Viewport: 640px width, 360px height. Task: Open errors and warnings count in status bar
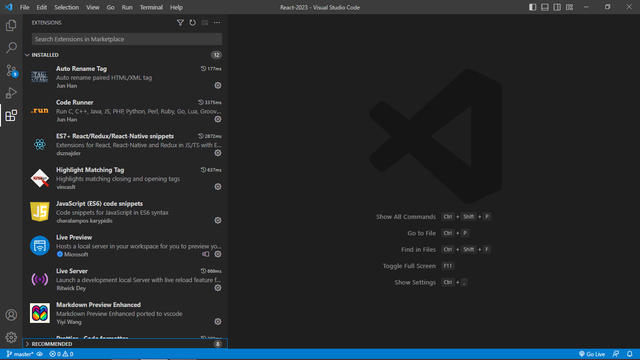(61, 354)
